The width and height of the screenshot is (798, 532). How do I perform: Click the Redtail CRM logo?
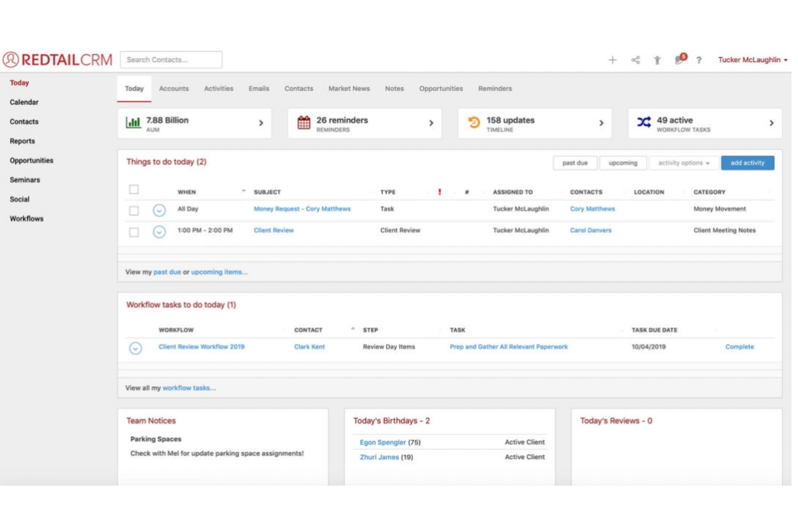58,59
